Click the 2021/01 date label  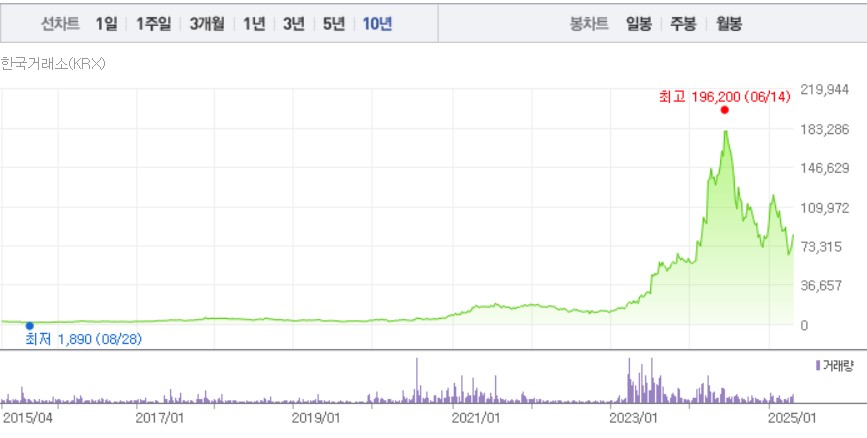pos(476,418)
